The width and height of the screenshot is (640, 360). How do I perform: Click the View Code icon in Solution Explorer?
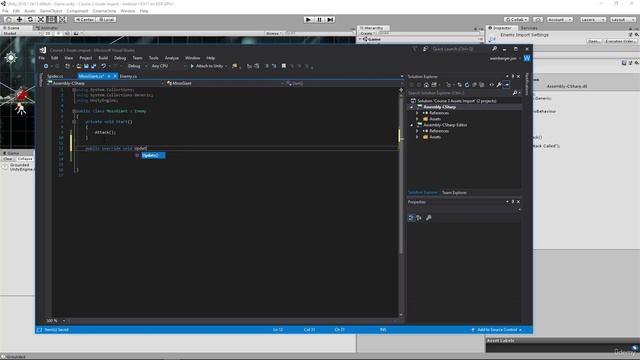[491, 85]
